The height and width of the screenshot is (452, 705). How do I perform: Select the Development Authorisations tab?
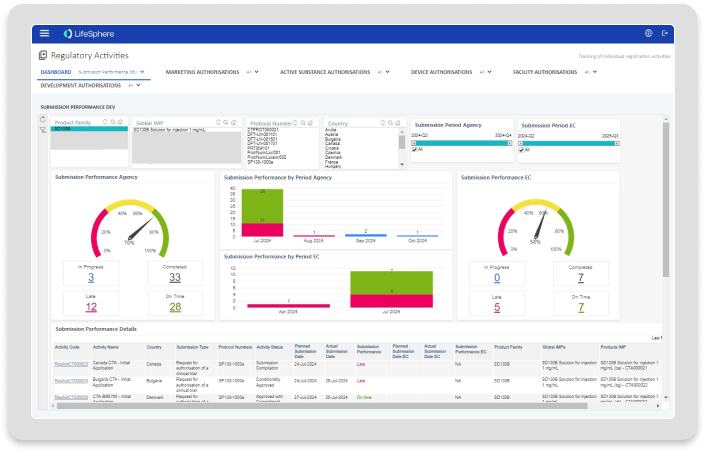81,86
